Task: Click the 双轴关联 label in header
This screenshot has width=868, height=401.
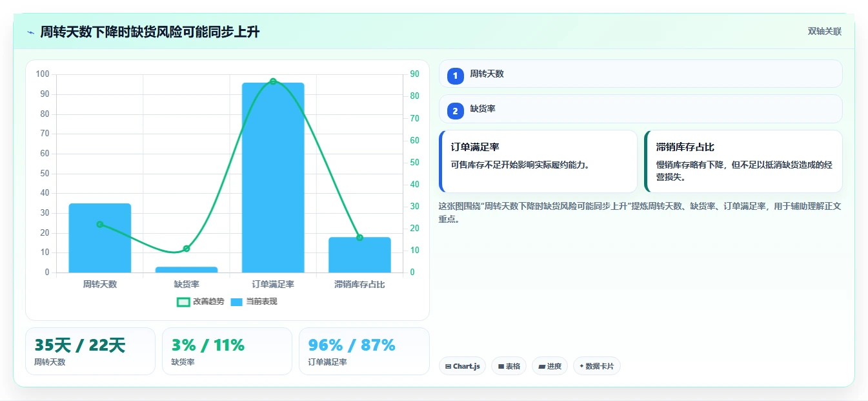Action: tap(825, 32)
